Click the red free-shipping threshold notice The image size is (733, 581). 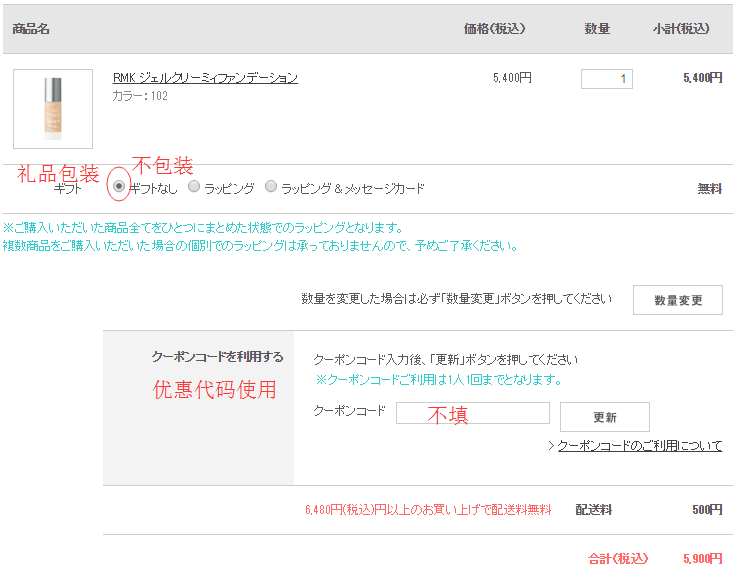click(428, 510)
